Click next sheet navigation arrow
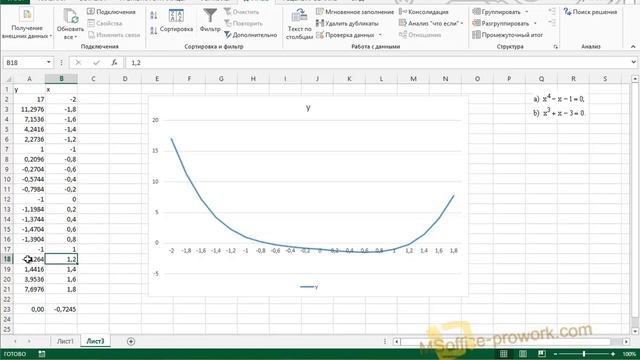The width and height of the screenshot is (640, 360). 29,341
